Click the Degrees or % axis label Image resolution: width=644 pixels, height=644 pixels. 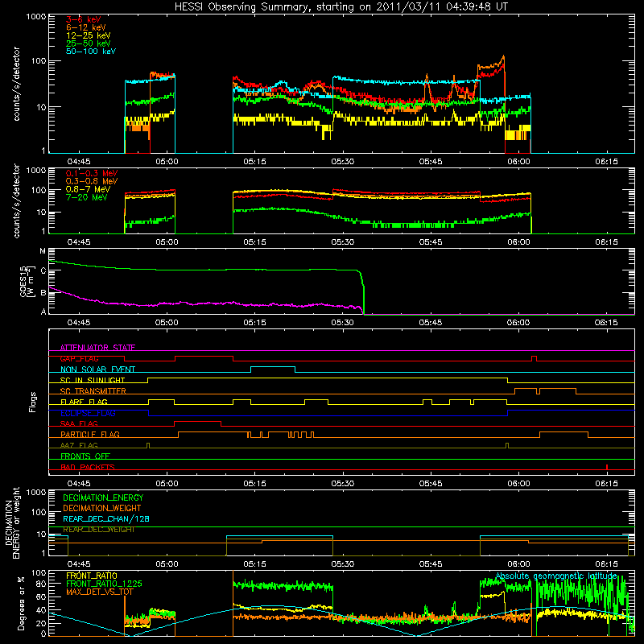click(21, 603)
